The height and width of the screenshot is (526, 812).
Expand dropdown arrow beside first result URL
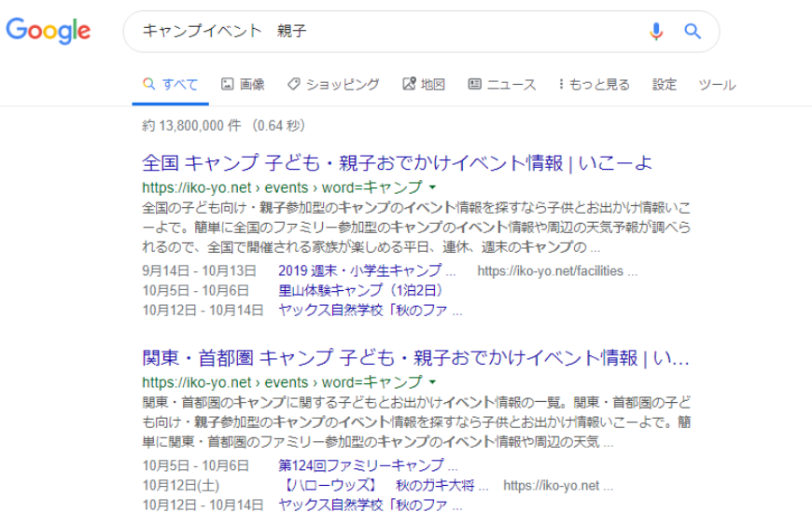tap(432, 187)
